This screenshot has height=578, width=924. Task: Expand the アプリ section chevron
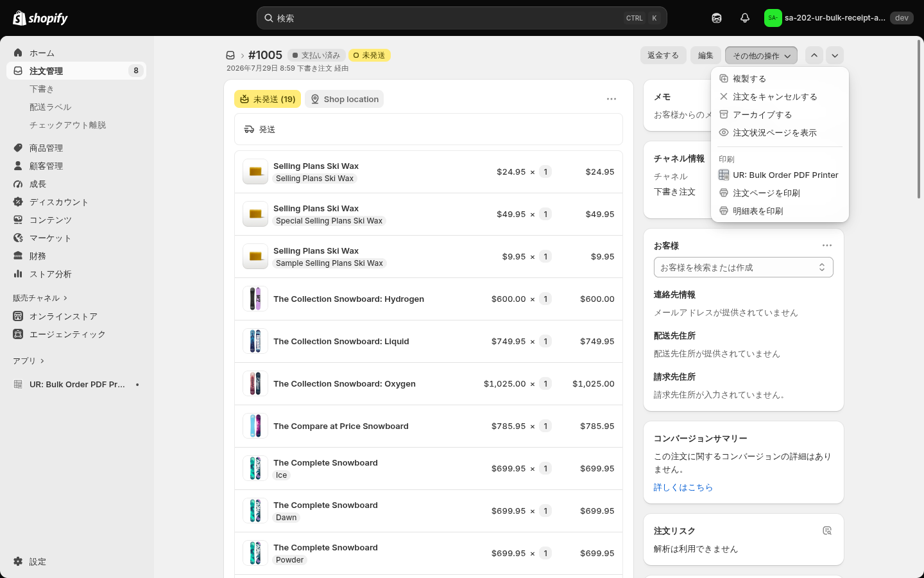pyautogui.click(x=42, y=361)
